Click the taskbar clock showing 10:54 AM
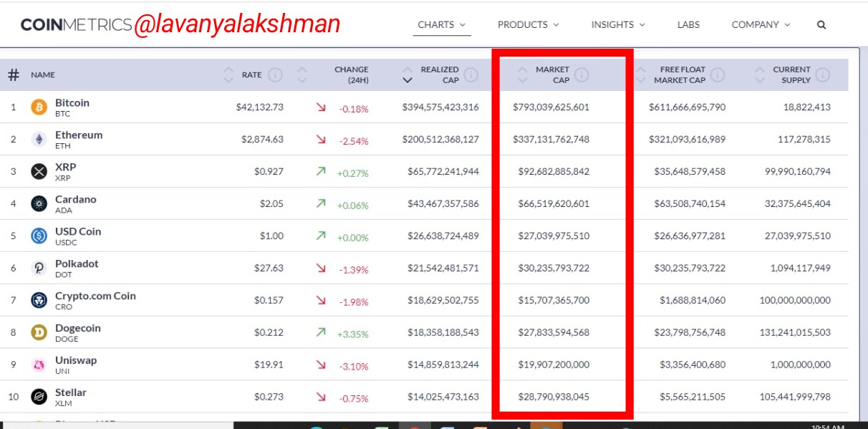868x429 pixels. tap(827, 427)
